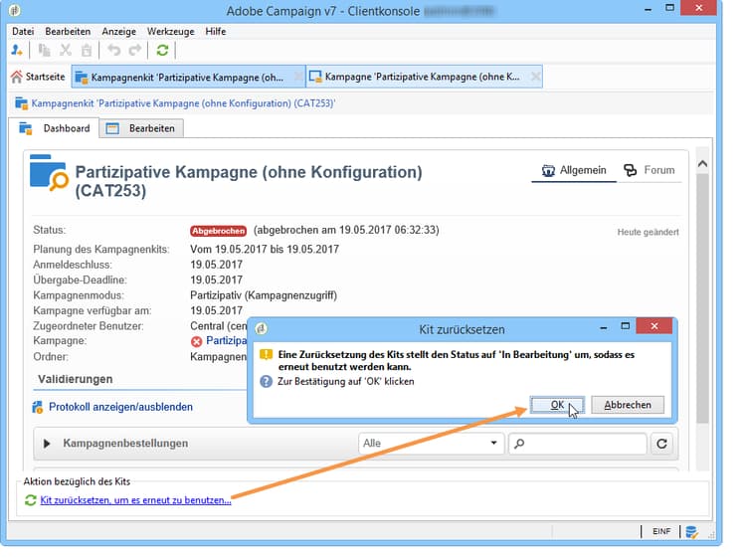Open the Werkzeuge menu

171,32
